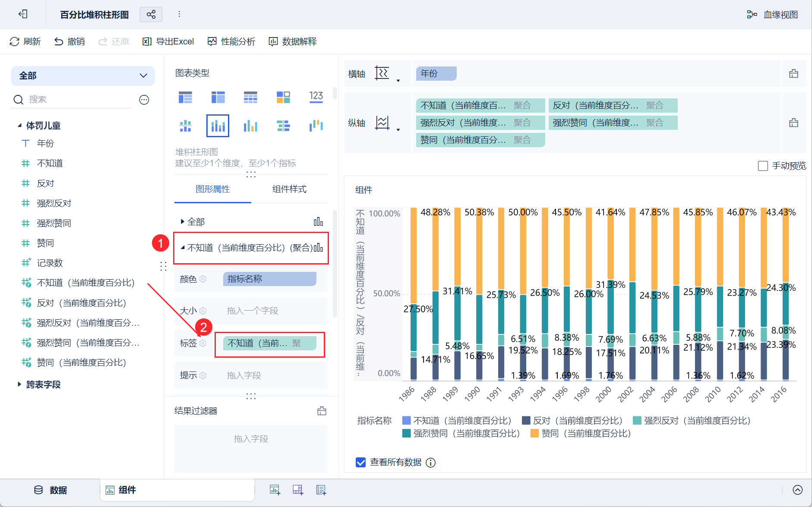The height and width of the screenshot is (507, 812).
Task: Open the field list more options icon
Action: (x=144, y=100)
